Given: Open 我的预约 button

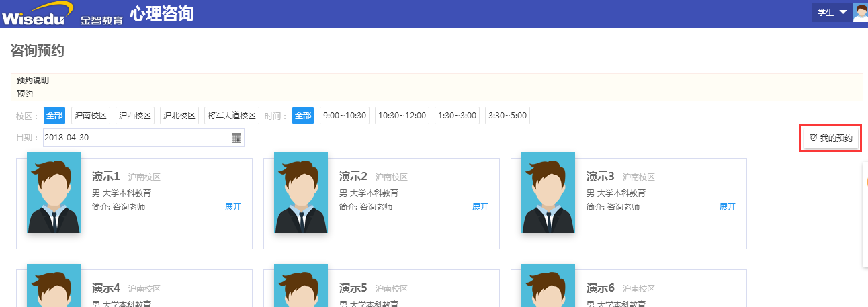Looking at the screenshot, I should coord(831,138).
